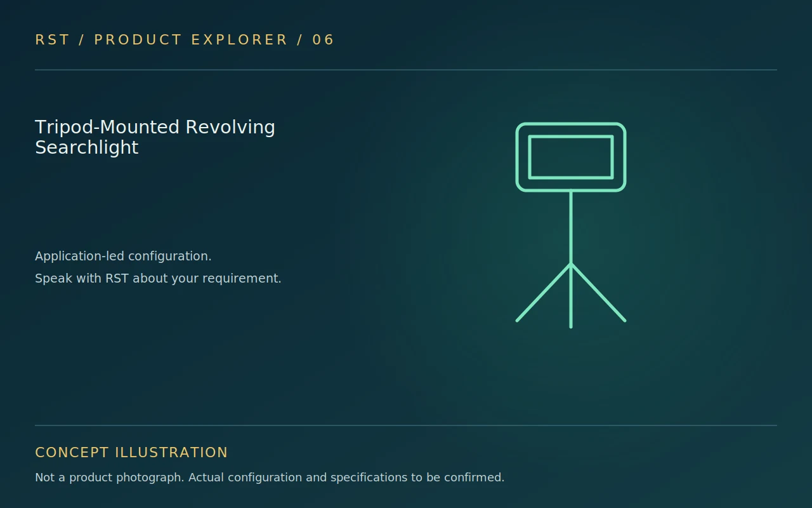The height and width of the screenshot is (508, 812).
Task: Click the Tripod-Mounted Revolving Searchlight title
Action: coord(155,137)
